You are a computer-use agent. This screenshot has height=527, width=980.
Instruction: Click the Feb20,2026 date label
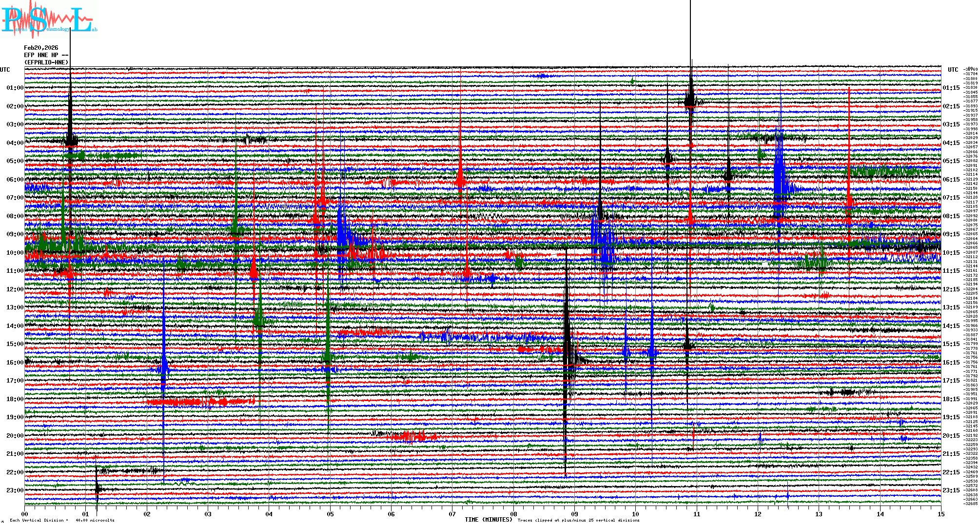point(41,48)
